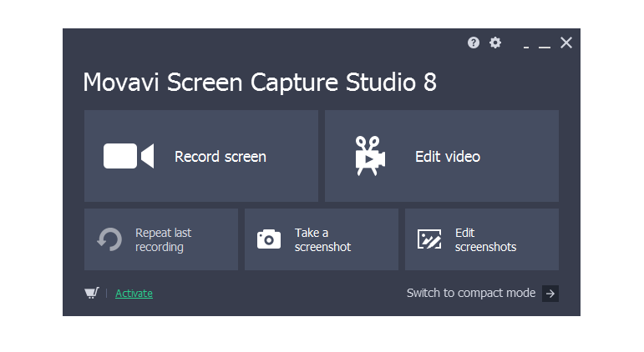Choose Take a screenshot text
Screen dimensions: 644x352
click(322, 240)
